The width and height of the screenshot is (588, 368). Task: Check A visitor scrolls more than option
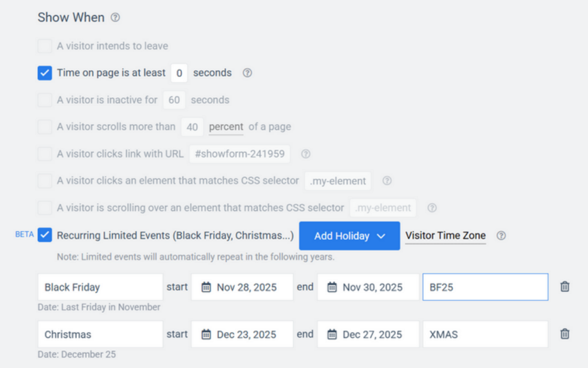[45, 127]
